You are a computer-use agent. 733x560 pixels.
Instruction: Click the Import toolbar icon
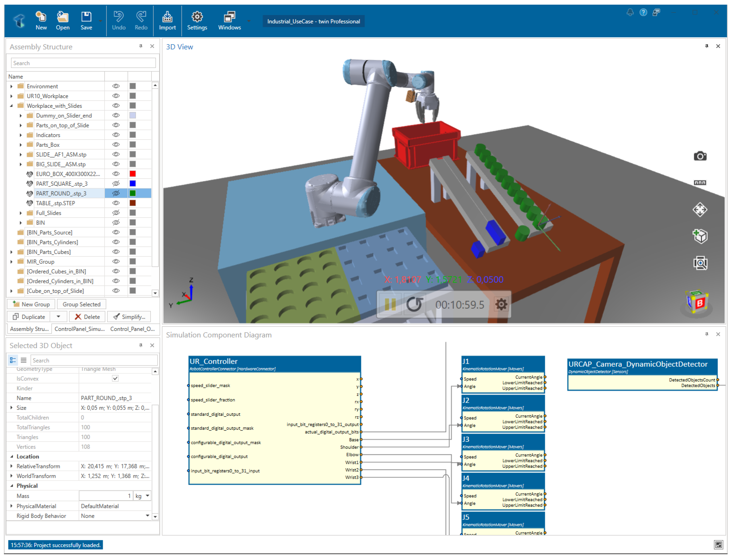(x=167, y=21)
